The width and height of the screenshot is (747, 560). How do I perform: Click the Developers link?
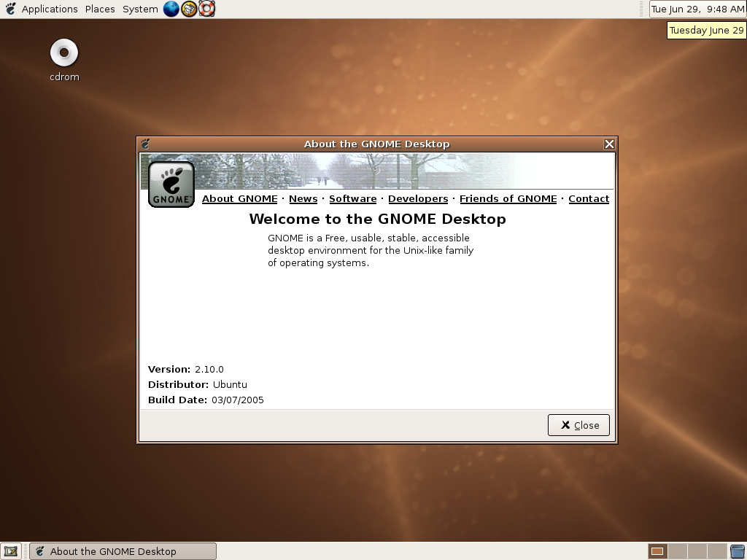(417, 198)
